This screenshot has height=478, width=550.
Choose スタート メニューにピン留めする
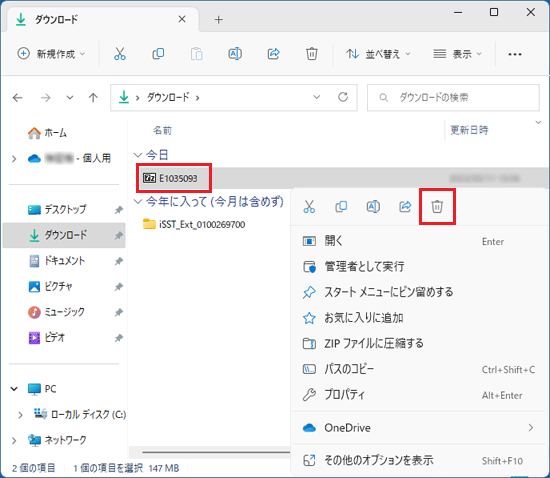[x=419, y=292]
